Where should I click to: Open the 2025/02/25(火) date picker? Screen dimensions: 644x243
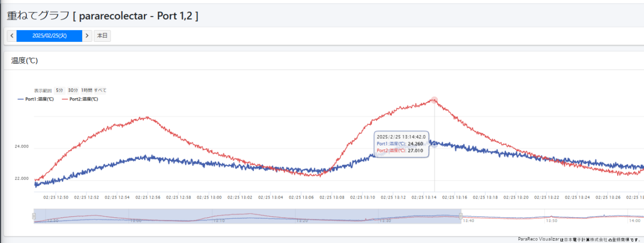(49, 36)
